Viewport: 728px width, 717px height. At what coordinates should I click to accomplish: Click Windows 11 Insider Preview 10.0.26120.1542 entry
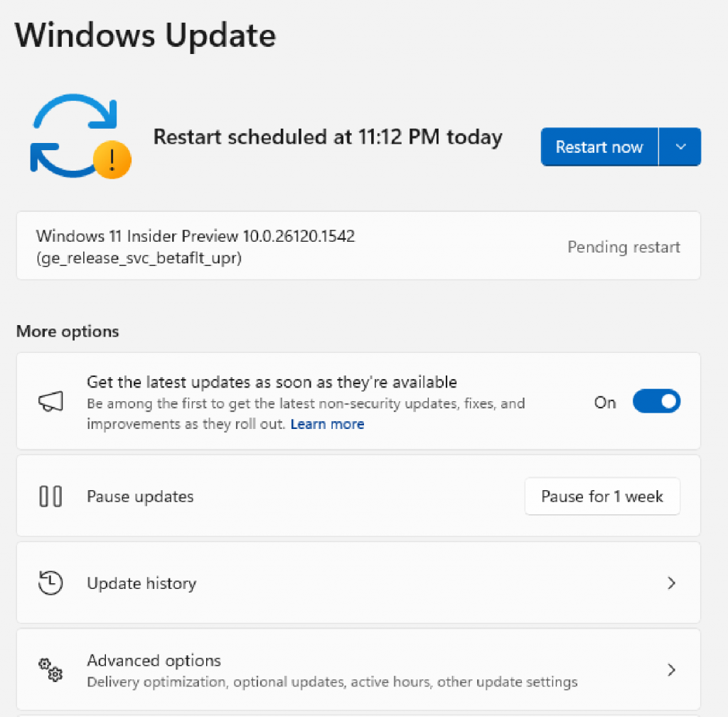coord(358,245)
